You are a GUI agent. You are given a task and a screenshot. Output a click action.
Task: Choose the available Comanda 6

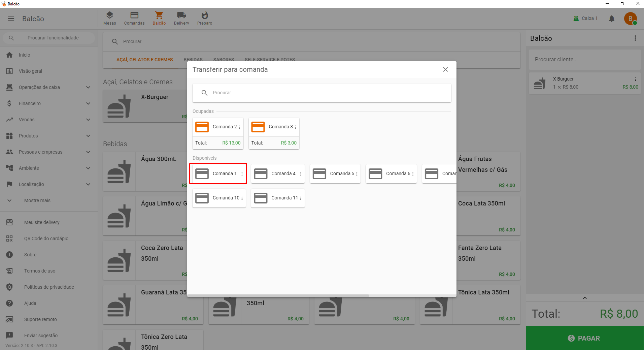point(391,174)
